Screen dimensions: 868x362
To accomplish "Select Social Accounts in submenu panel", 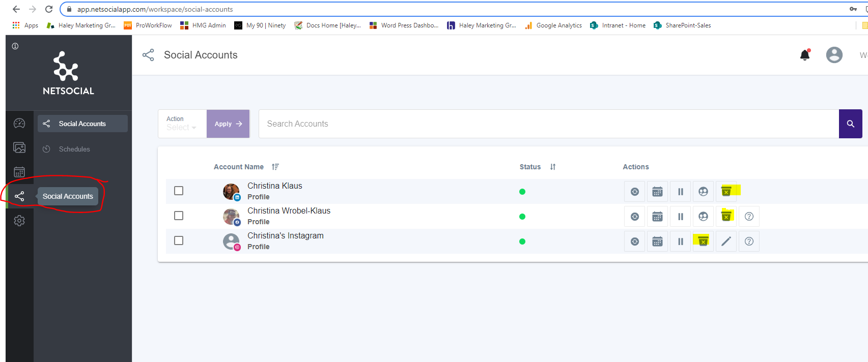I will [82, 124].
